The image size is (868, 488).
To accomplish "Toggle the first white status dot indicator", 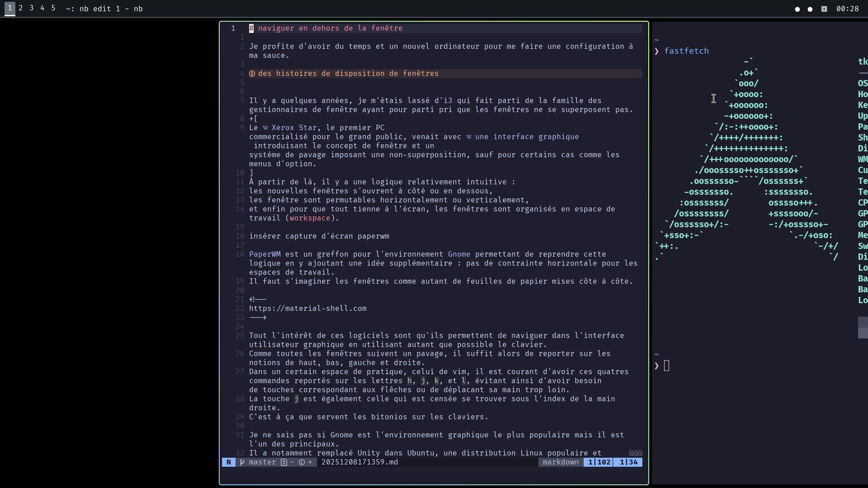I will [797, 9].
